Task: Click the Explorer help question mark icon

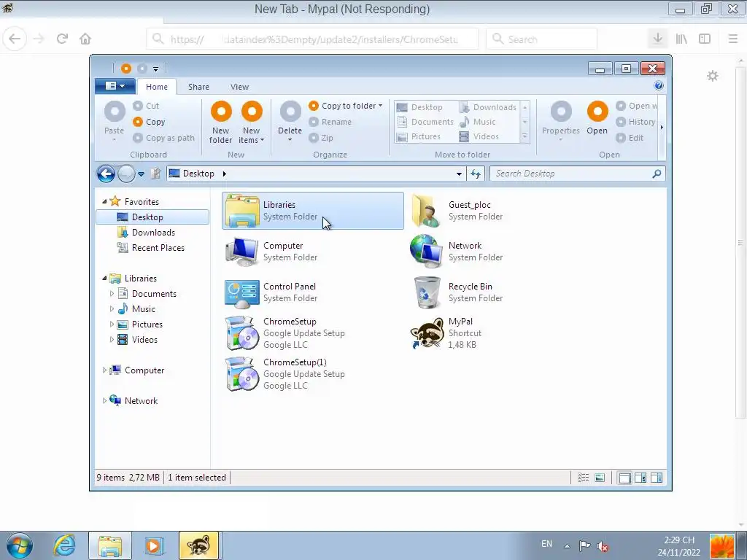Action: (659, 86)
